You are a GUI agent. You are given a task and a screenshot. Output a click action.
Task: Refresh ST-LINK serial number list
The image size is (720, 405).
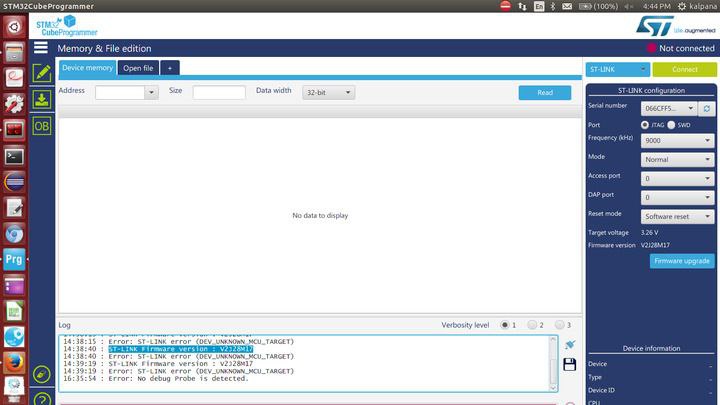(x=706, y=108)
